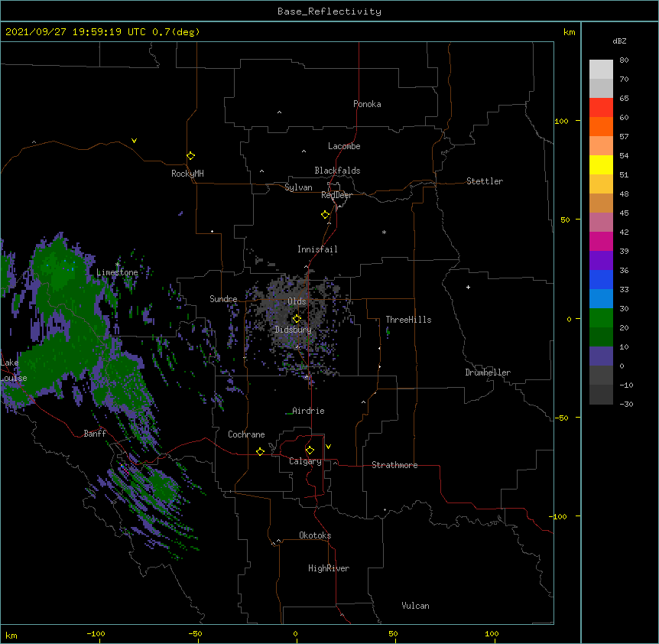Viewport: 659px width, 644px height.
Task: Click the Olds city label
Action: pos(297,301)
